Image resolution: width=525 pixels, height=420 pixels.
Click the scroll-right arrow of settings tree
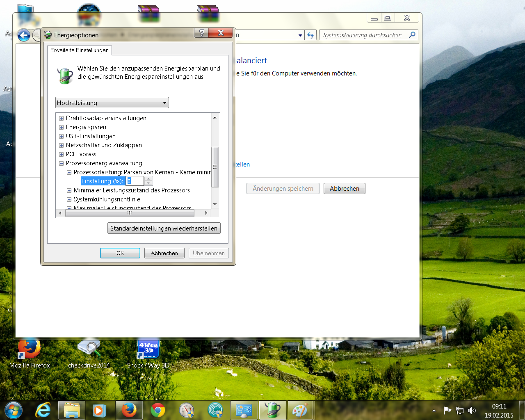(206, 213)
